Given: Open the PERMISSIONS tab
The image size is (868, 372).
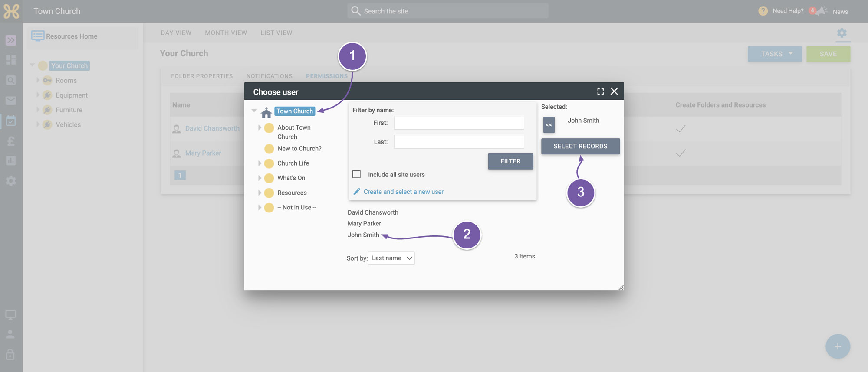Looking at the screenshot, I should coord(327,76).
